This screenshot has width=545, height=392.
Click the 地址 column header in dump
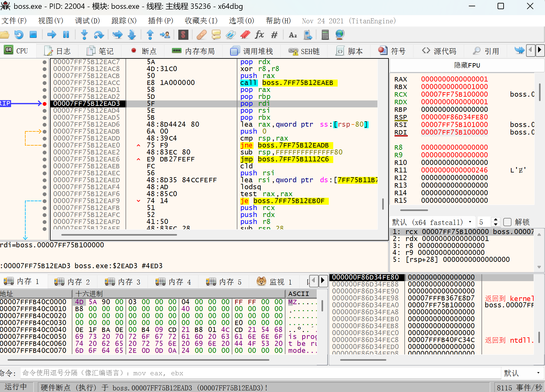(x=36, y=294)
